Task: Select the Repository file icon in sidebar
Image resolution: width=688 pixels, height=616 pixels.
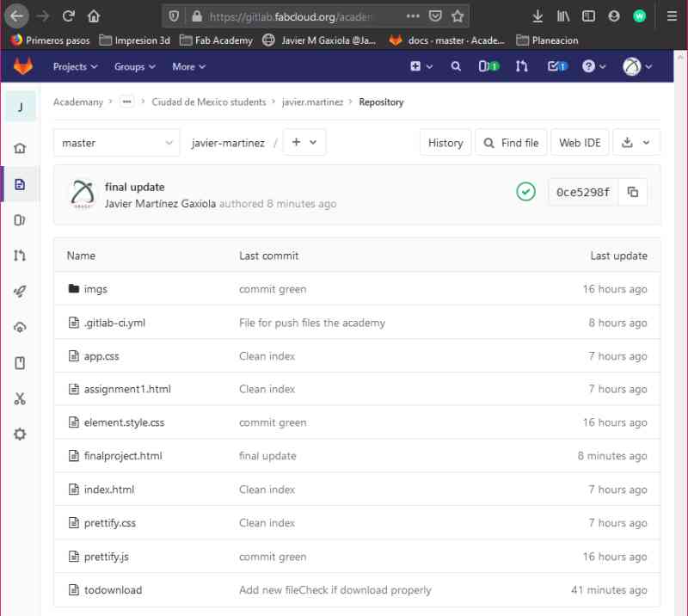Action: click(20, 184)
